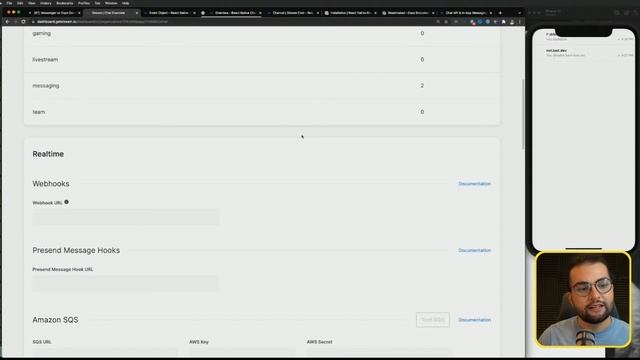
Task: Go forward with the browser arrow
Action: pos(15,22)
